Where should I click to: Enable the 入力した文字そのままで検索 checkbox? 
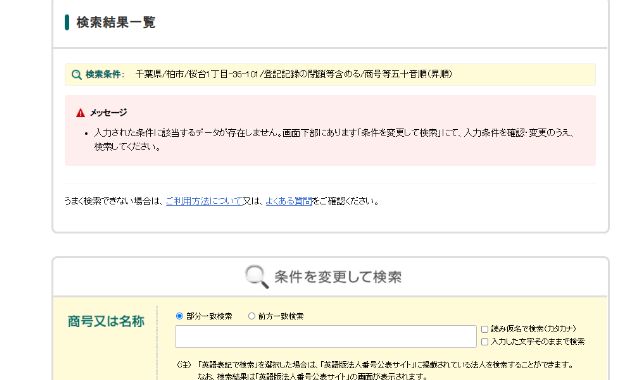coord(484,342)
